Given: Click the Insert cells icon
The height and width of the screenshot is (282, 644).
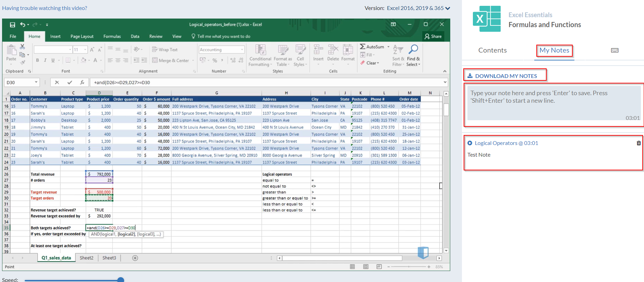Looking at the screenshot, I should [x=318, y=50].
